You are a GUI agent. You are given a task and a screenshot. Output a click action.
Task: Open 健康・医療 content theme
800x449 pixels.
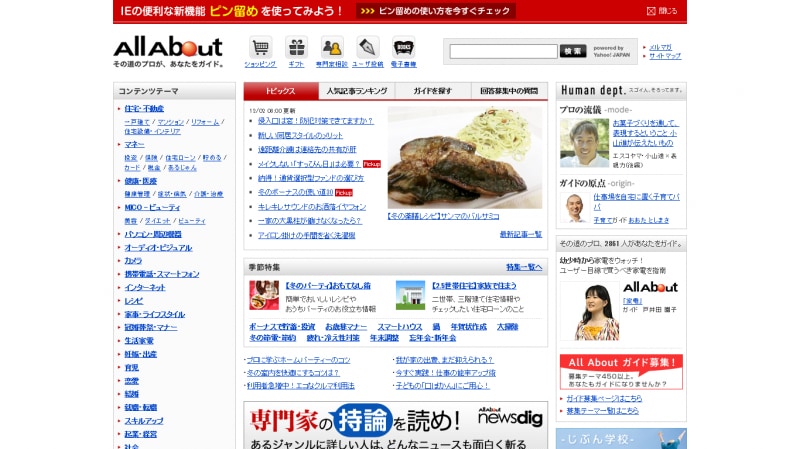141,181
